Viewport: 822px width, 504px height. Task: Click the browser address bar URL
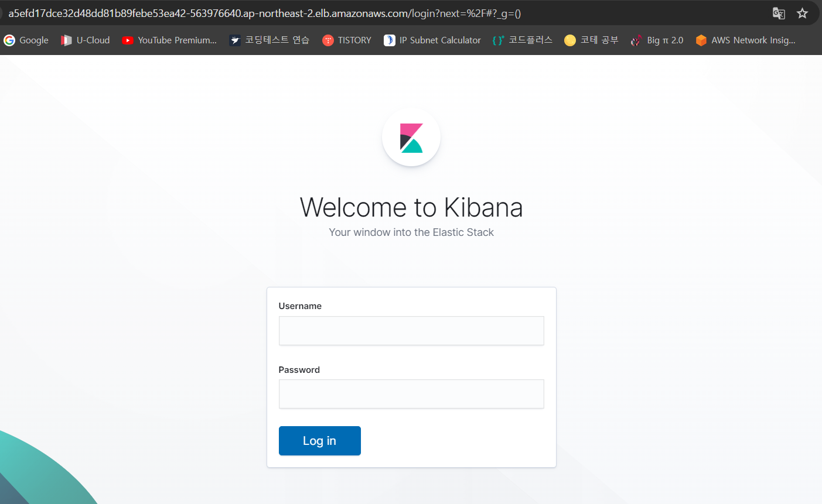point(265,13)
